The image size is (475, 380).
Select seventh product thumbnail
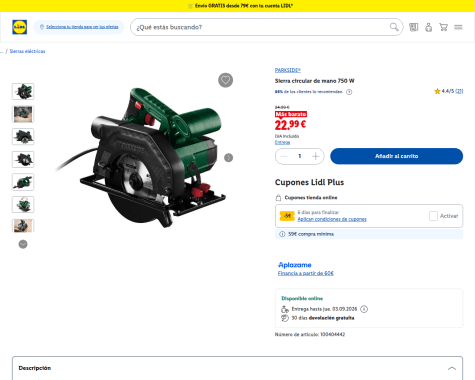tap(23, 226)
